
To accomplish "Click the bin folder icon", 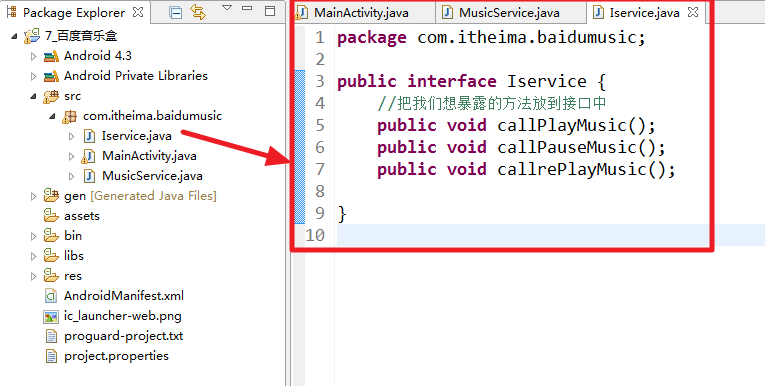I will tap(51, 236).
